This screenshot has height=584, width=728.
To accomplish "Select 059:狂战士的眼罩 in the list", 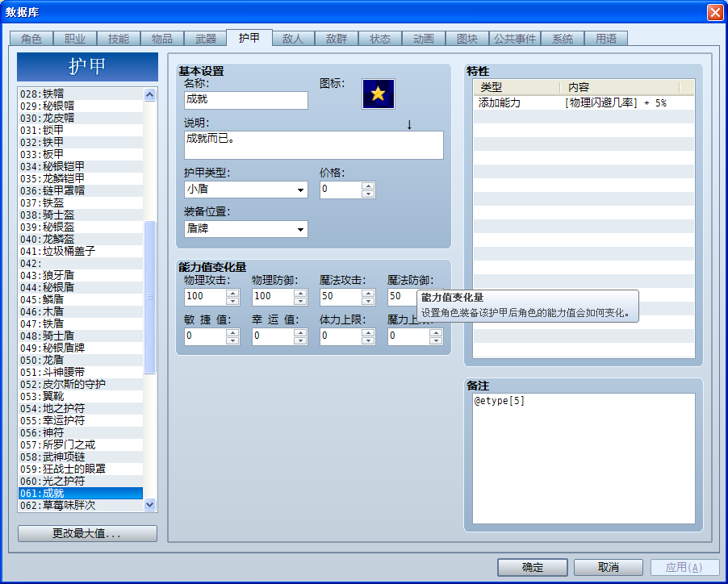I will pyautogui.click(x=81, y=469).
